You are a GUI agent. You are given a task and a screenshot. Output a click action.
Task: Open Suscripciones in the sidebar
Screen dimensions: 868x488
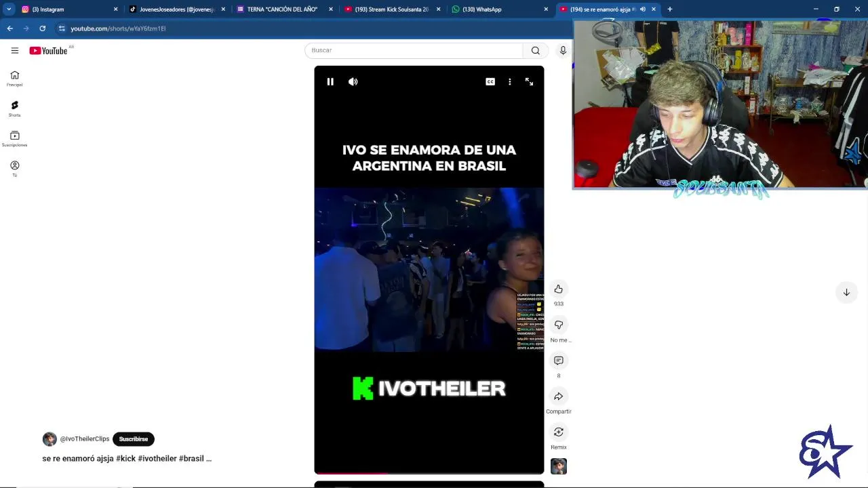point(14,139)
